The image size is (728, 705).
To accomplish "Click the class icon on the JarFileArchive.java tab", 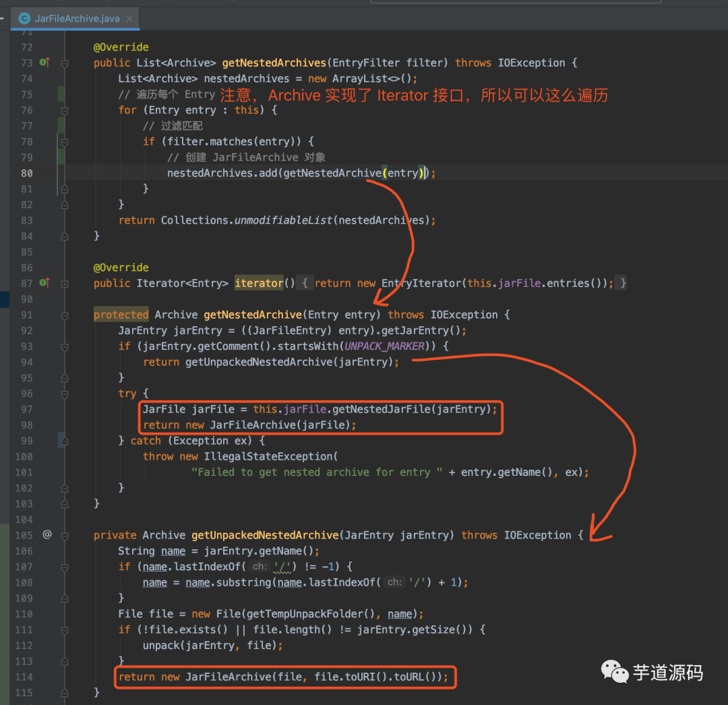I will pyautogui.click(x=24, y=18).
